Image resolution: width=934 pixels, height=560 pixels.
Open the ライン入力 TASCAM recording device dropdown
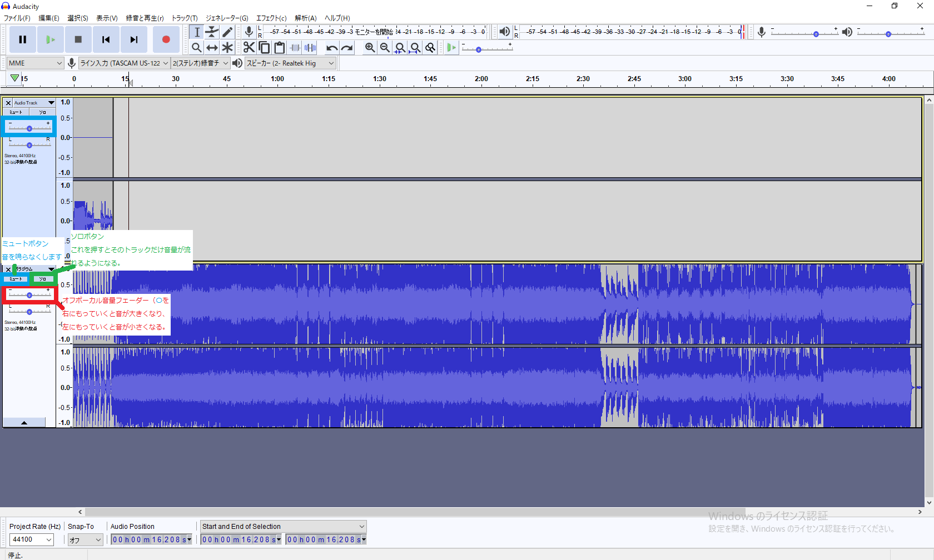pyautogui.click(x=124, y=63)
